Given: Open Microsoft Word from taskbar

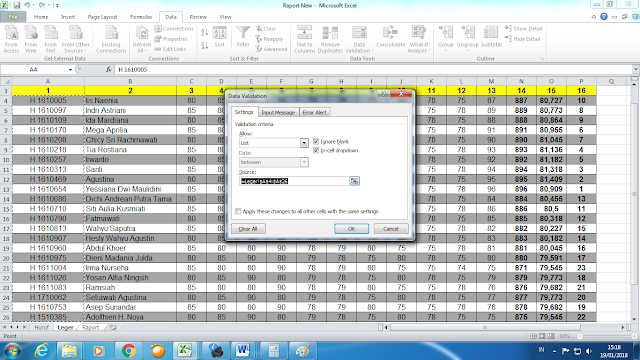Looking at the screenshot, I should coord(243,351).
